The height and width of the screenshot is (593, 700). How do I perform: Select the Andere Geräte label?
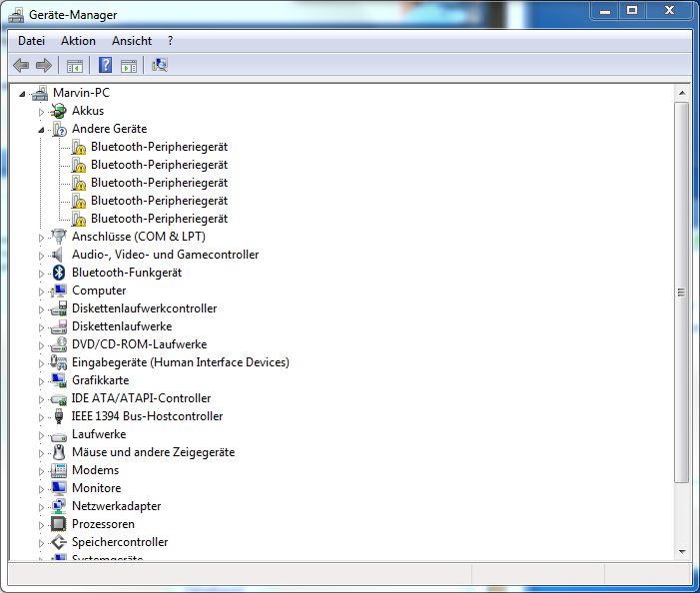pyautogui.click(x=110, y=129)
